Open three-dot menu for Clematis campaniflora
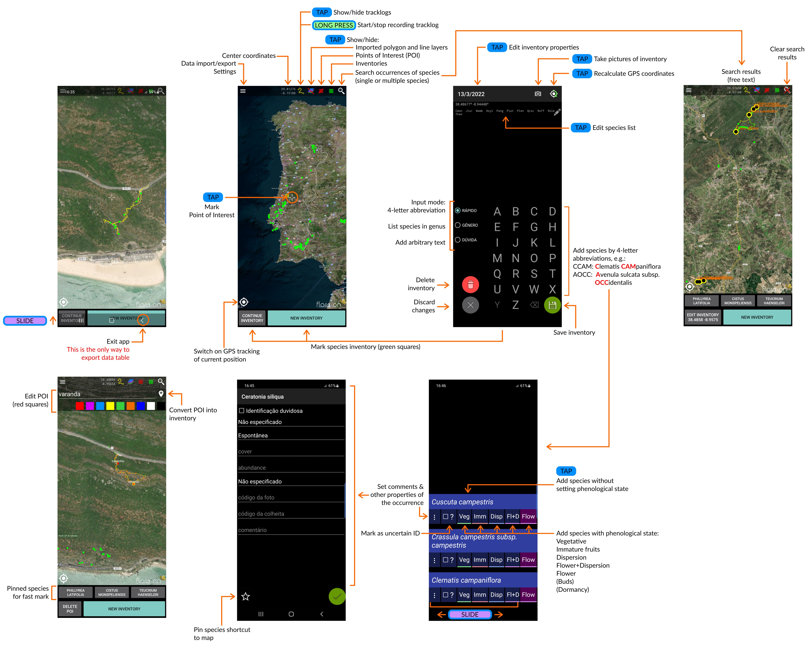 [434, 595]
